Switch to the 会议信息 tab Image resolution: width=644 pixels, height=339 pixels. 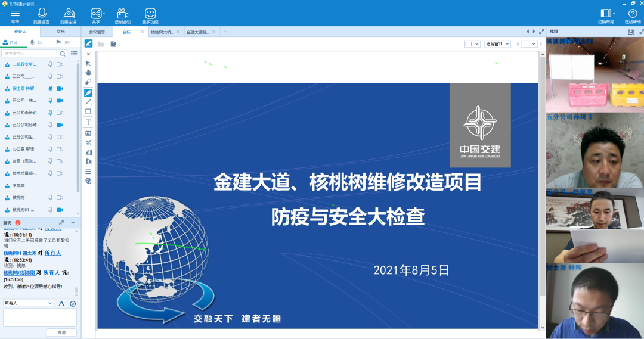[x=97, y=32]
